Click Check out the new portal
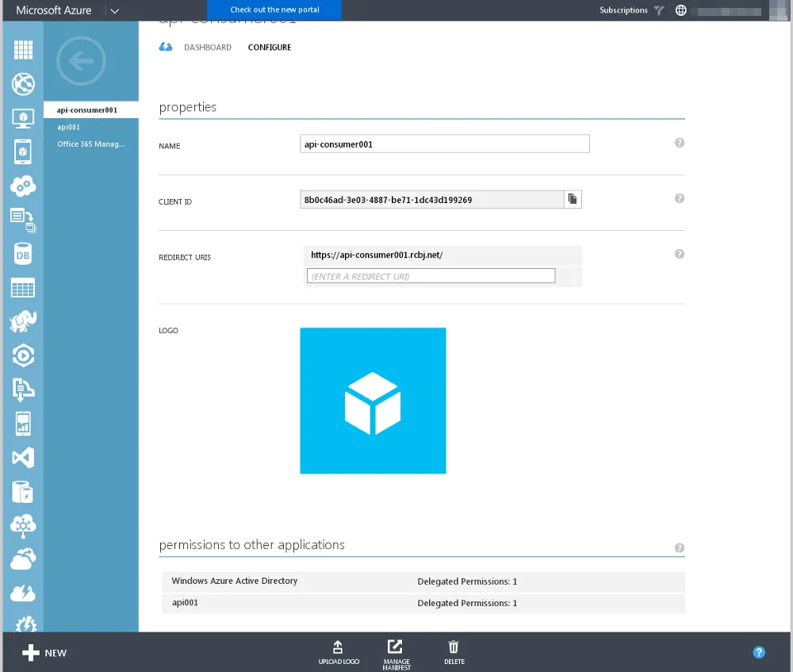The height and width of the screenshot is (672, 793). pos(274,10)
